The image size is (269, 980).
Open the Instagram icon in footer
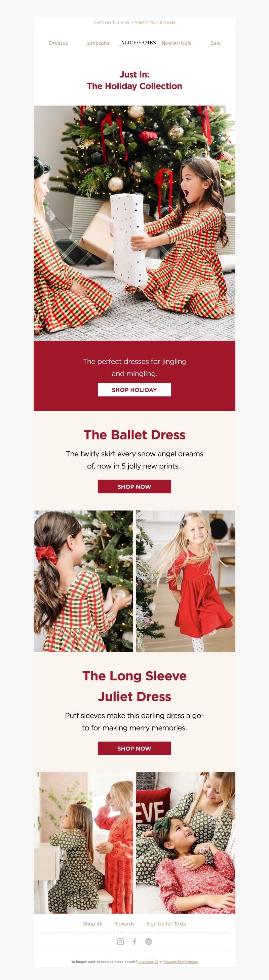[120, 941]
